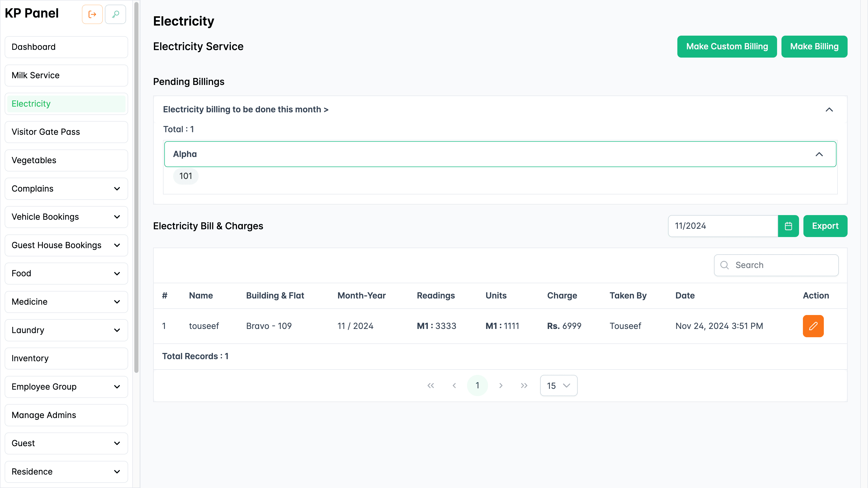Expand the Complains menu
Viewport: 868px width, 488px height.
click(66, 188)
